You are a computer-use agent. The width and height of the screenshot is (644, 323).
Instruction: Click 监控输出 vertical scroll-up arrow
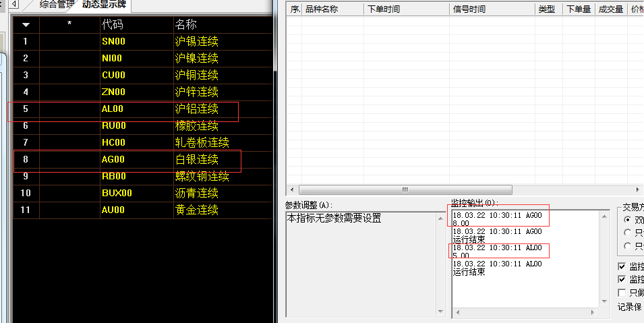click(x=604, y=216)
